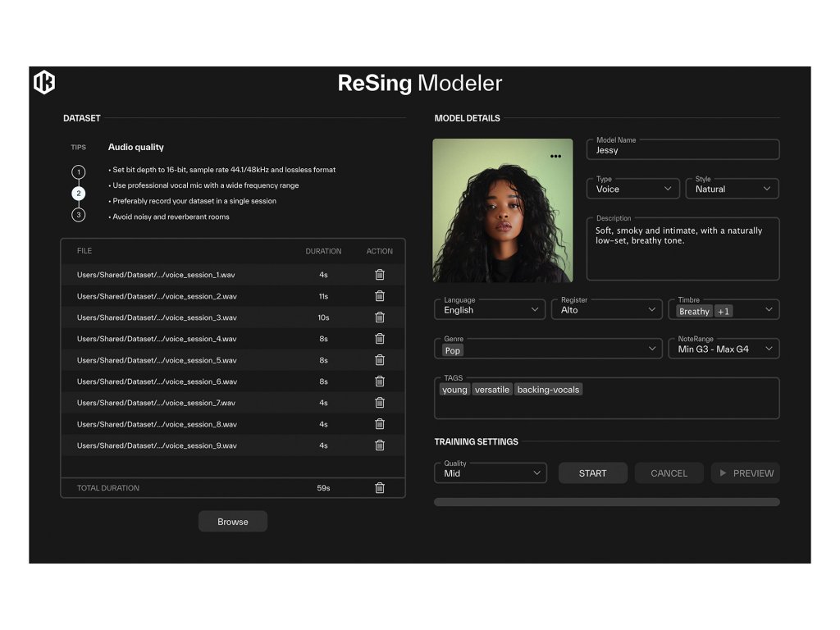Screen dimensions: 840x630
Task: Delete voice_session_3.wav from dataset
Action: click(380, 317)
